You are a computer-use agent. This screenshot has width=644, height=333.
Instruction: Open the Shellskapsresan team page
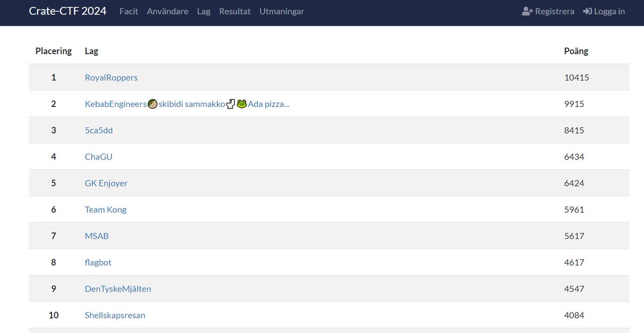point(115,315)
